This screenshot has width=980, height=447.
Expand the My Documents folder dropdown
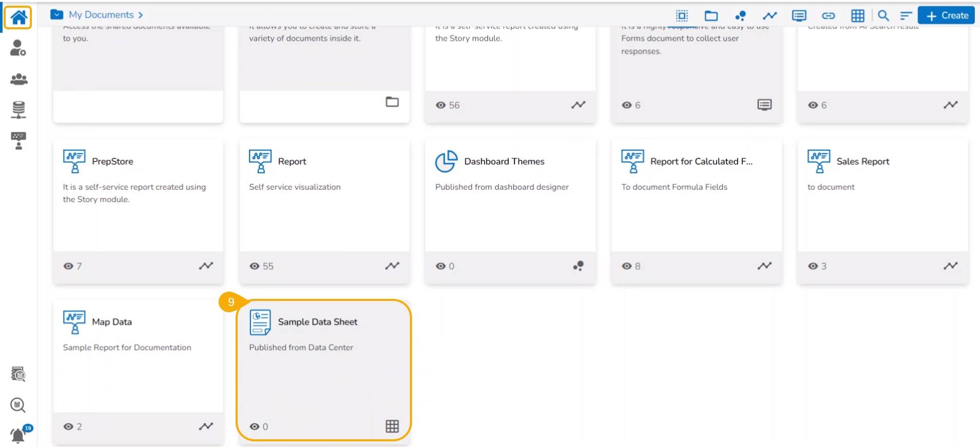pyautogui.click(x=57, y=15)
